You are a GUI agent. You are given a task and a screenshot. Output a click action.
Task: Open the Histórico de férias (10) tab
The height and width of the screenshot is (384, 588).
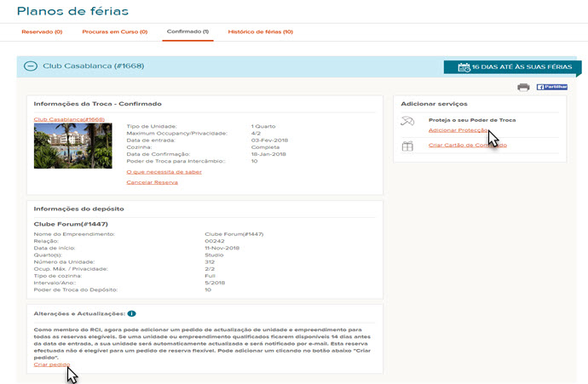point(261,32)
